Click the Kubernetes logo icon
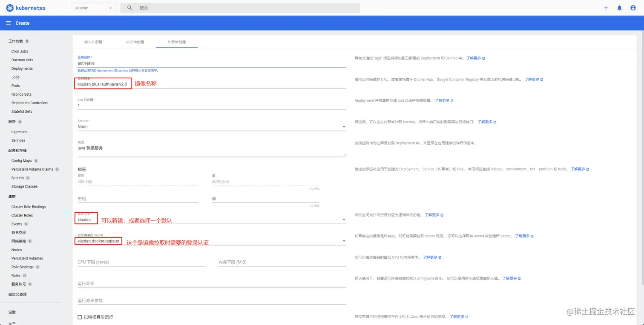Image resolution: width=644 pixels, height=325 pixels. pyautogui.click(x=10, y=8)
